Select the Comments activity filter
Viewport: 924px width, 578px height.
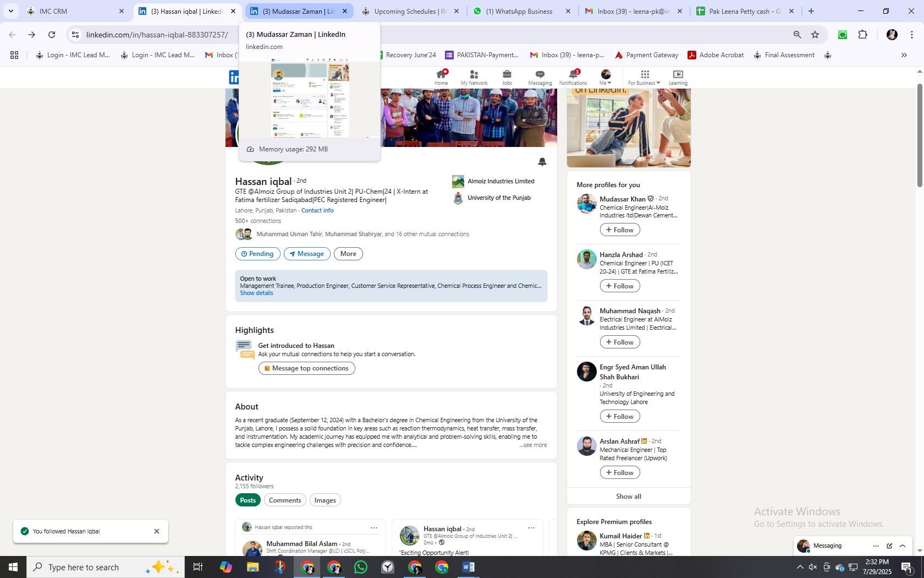tap(285, 500)
